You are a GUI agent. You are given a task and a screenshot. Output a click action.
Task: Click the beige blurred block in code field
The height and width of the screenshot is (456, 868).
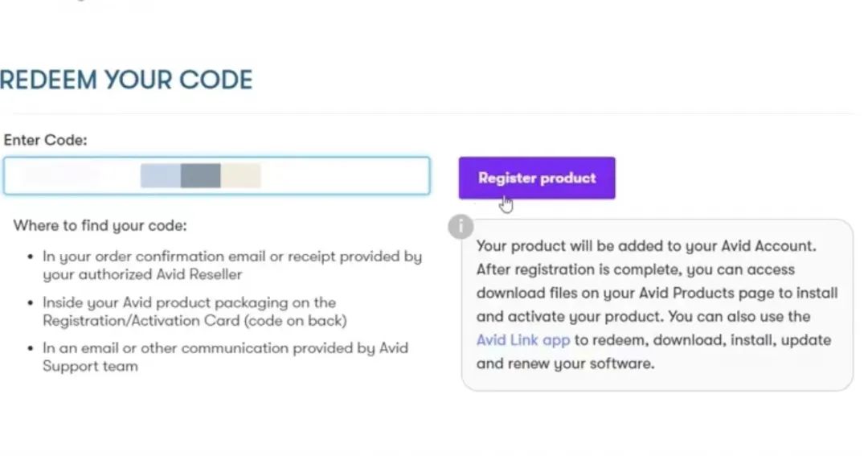[241, 175]
